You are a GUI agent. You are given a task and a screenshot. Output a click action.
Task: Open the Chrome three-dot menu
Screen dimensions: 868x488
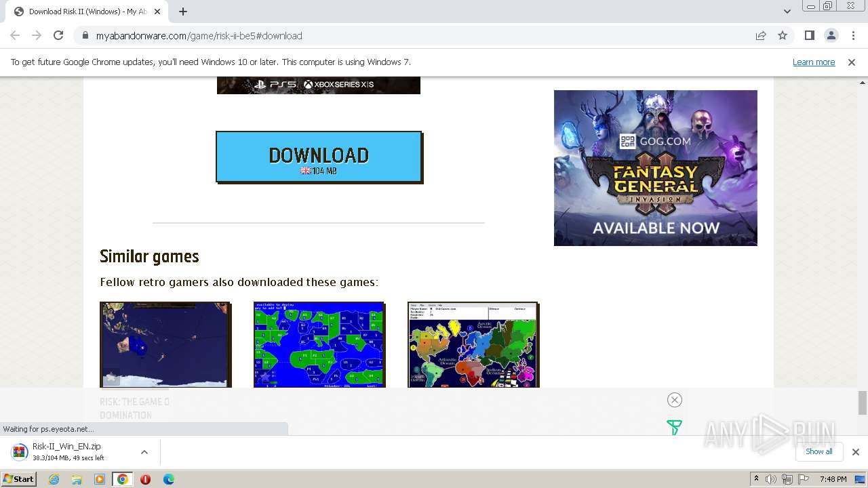click(x=852, y=36)
